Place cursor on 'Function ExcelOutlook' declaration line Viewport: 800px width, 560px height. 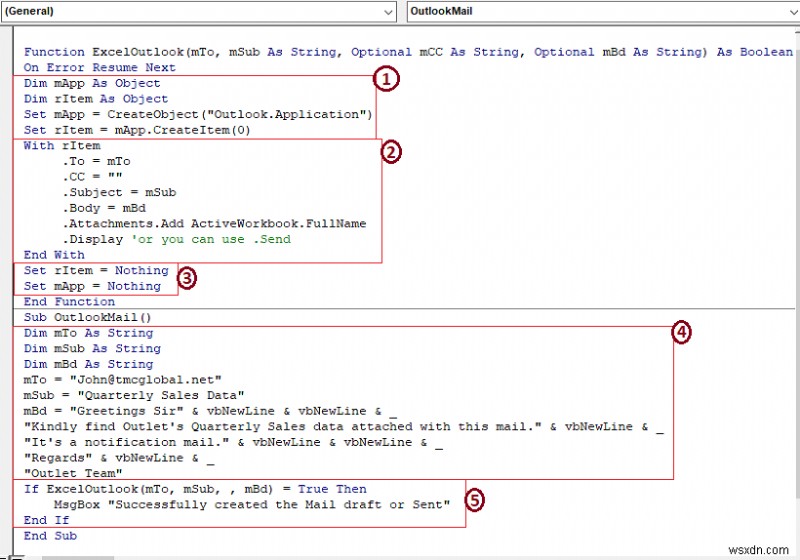pyautogui.click(x=408, y=52)
